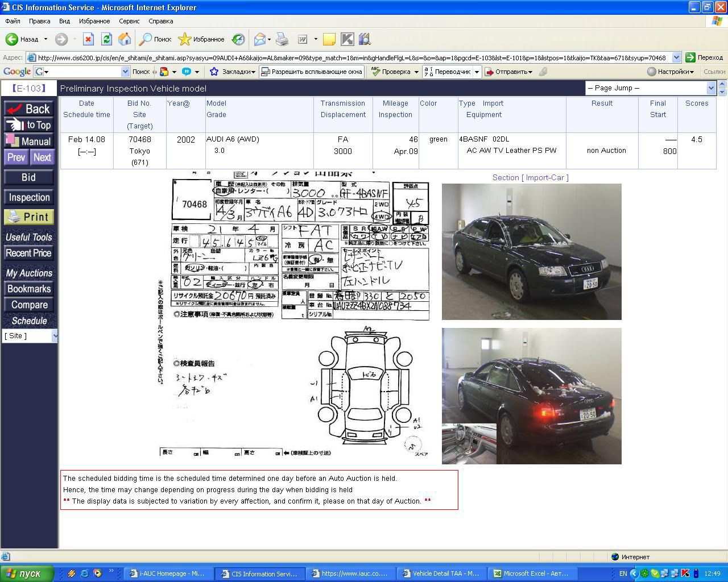Switch to Vehicle Detail TAA taskbar window

click(443, 573)
